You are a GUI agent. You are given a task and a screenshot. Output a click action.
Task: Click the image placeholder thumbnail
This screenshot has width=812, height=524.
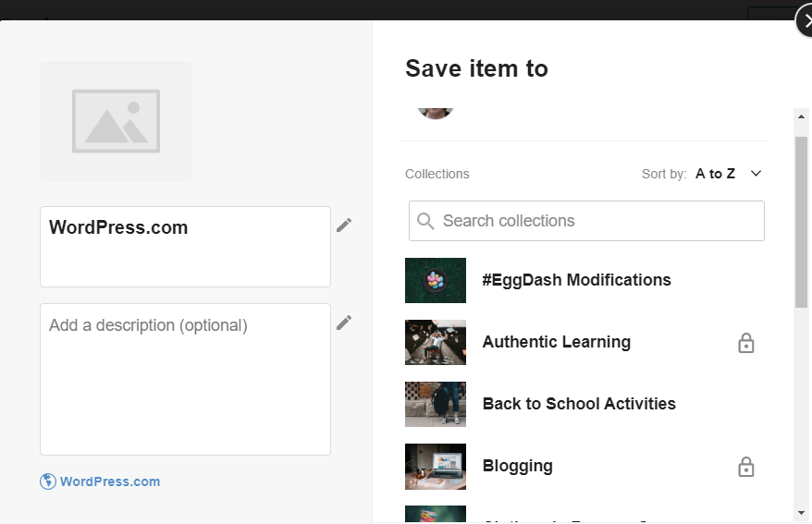point(116,121)
